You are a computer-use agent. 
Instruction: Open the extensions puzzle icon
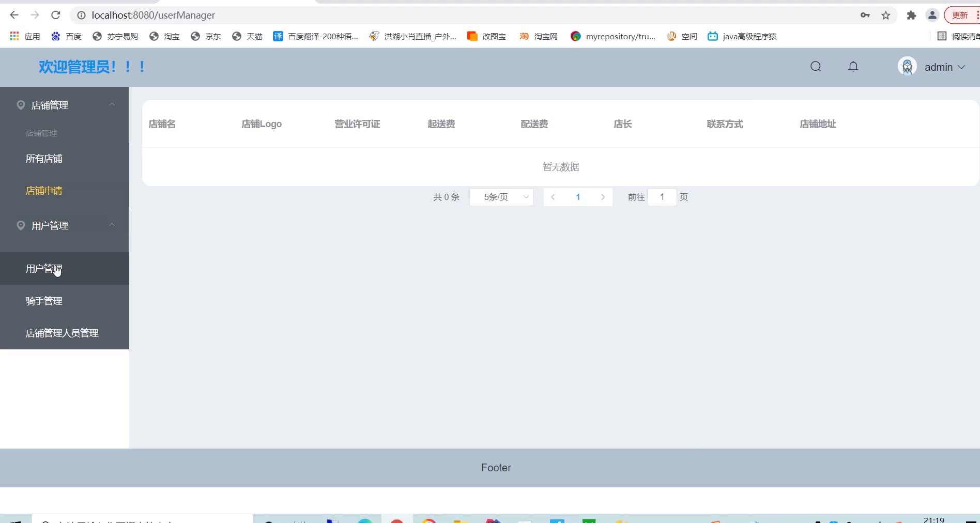[x=911, y=16]
